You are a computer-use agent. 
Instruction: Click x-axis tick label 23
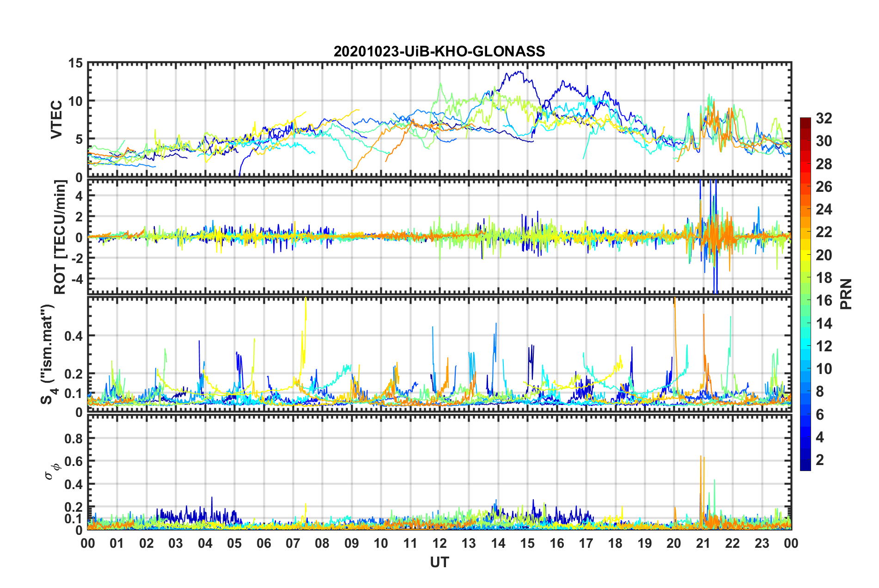coord(762,543)
